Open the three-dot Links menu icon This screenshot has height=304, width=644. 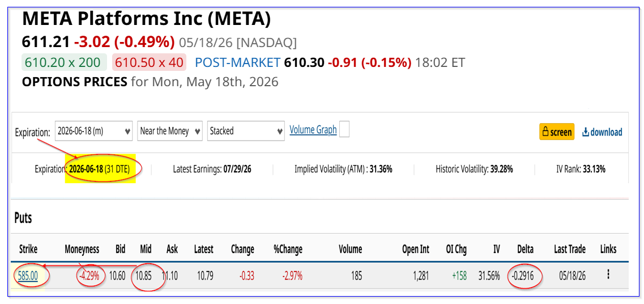608,275
